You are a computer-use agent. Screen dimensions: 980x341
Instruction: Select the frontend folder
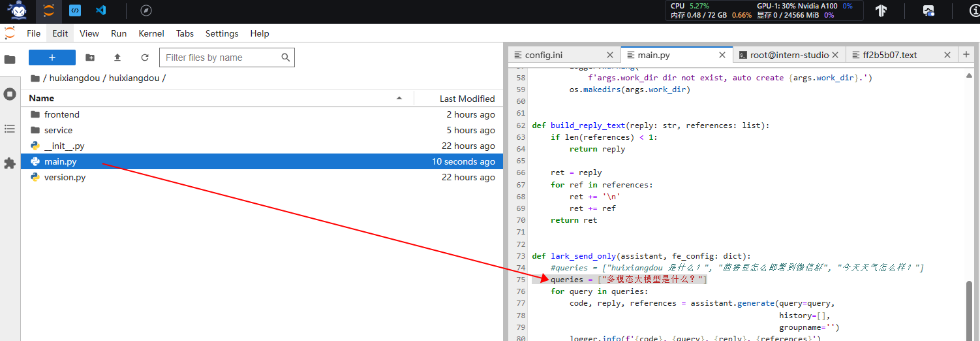pyautogui.click(x=262, y=114)
